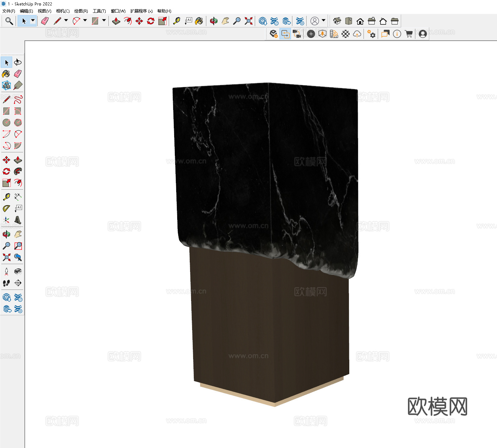Switch to the Back view
This screenshot has width=497, height=448.
(x=383, y=21)
